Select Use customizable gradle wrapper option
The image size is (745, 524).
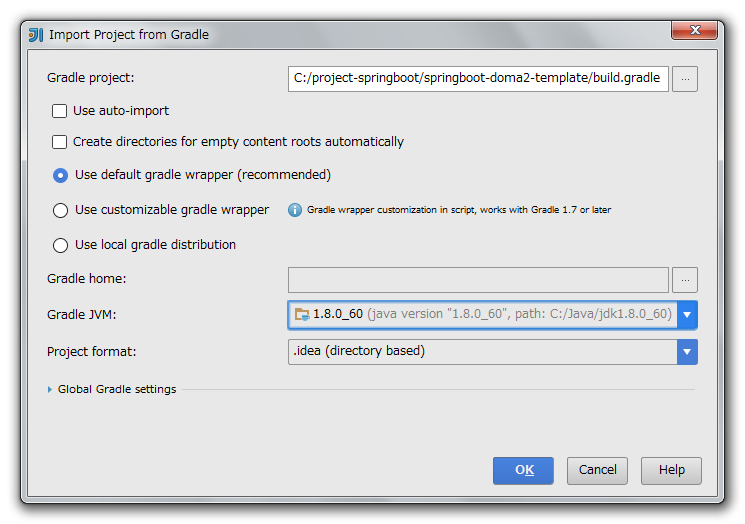point(60,210)
